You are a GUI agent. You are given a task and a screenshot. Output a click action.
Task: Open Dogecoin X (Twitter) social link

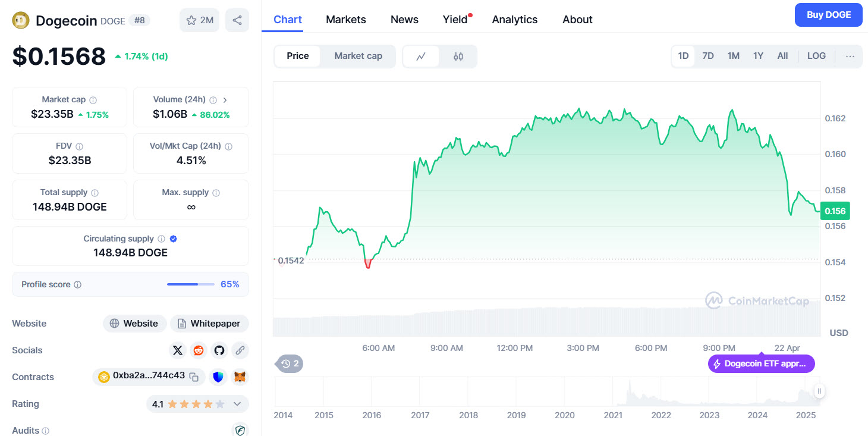coord(177,350)
